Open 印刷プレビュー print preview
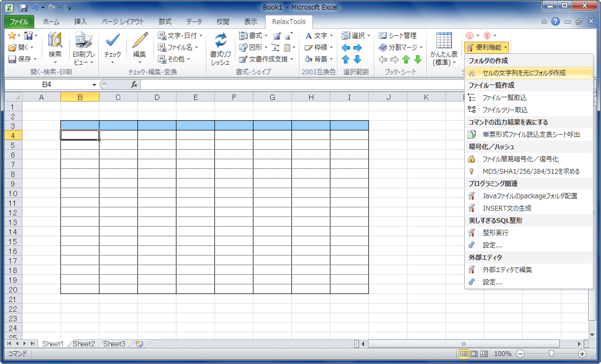Viewport: 601px width, 364px height. pos(84,48)
